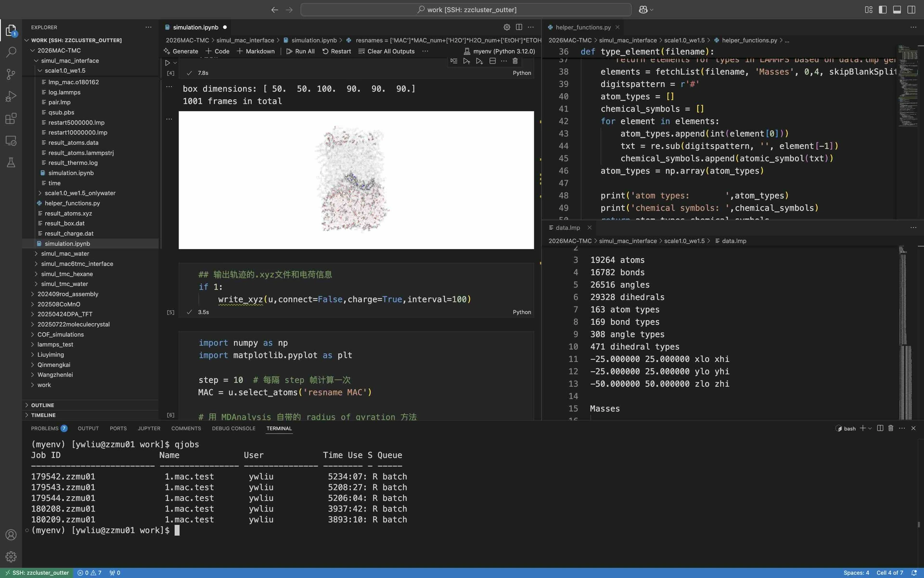Click the Spaces: 4 indentation status item
Image resolution: width=924 pixels, height=578 pixels.
[856, 573]
